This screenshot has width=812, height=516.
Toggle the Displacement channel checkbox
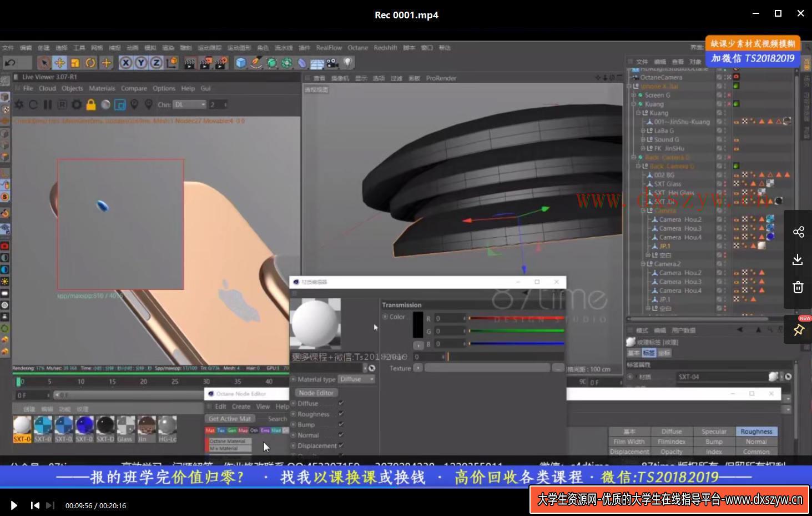coord(341,446)
